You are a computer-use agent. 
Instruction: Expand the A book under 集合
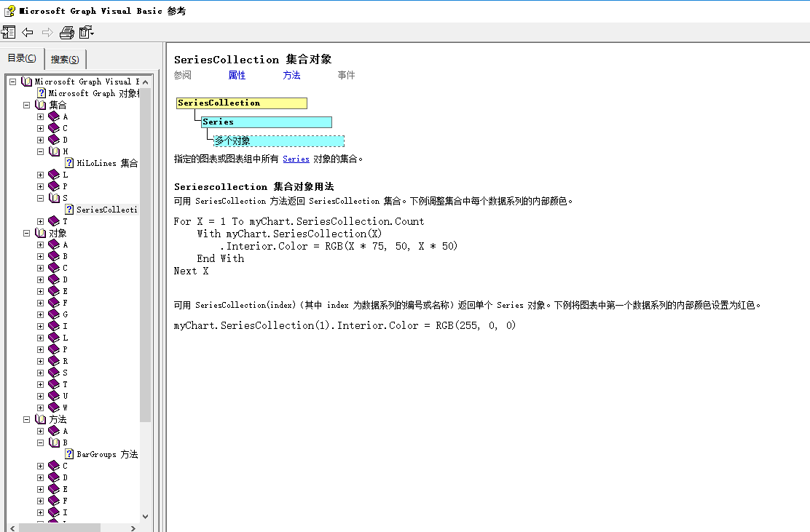pyautogui.click(x=40, y=116)
